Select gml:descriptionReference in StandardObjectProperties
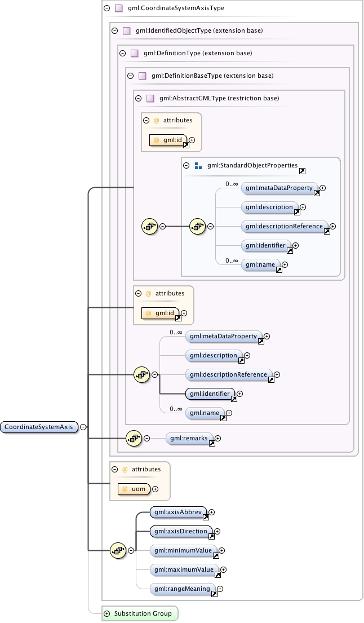The image size is (364, 623). click(285, 227)
